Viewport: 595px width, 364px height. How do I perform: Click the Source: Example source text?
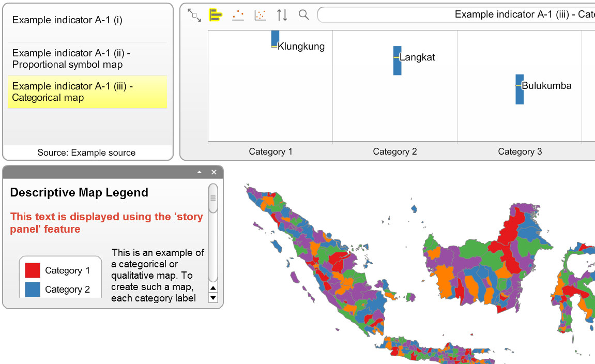tap(86, 153)
